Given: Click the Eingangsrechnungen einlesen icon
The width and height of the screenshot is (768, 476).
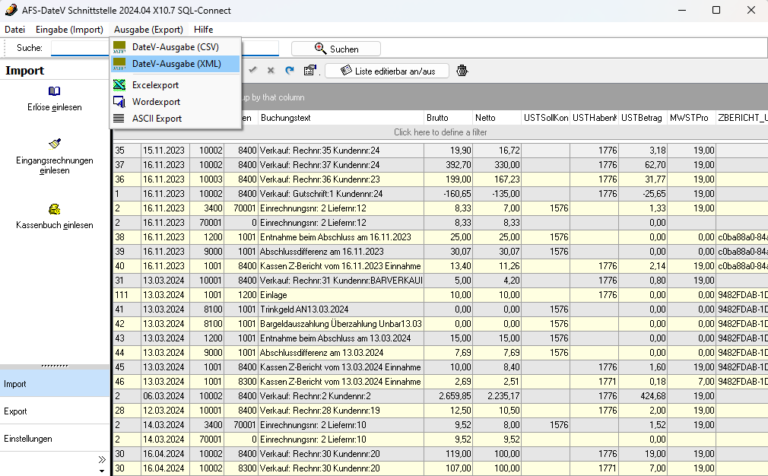Looking at the screenshot, I should [54, 143].
